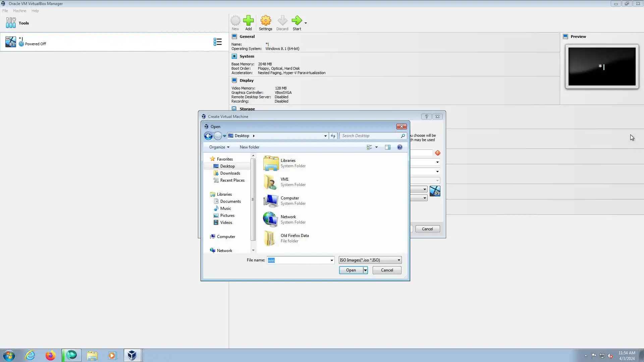Viewport: 644px width, 362px height.
Task: Toggle the preview pane icon
Action: click(388, 147)
